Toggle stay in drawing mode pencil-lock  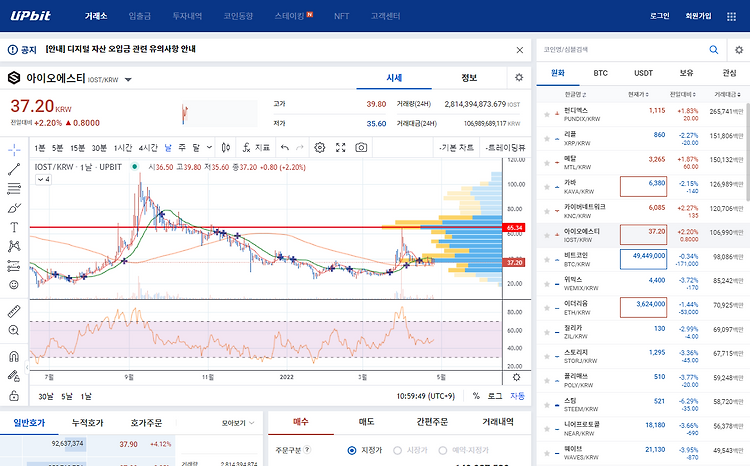coord(14,376)
